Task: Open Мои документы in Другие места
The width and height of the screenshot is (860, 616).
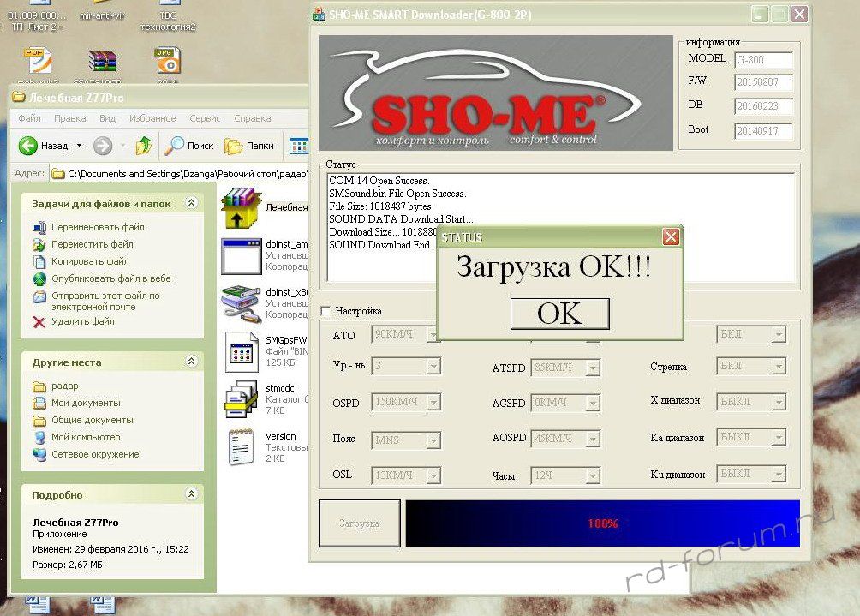Action: (x=86, y=404)
